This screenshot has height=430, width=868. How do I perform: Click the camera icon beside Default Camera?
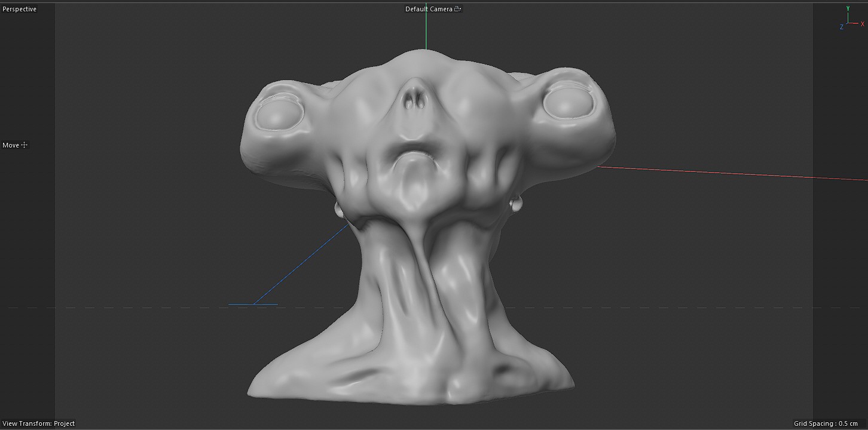[458, 9]
